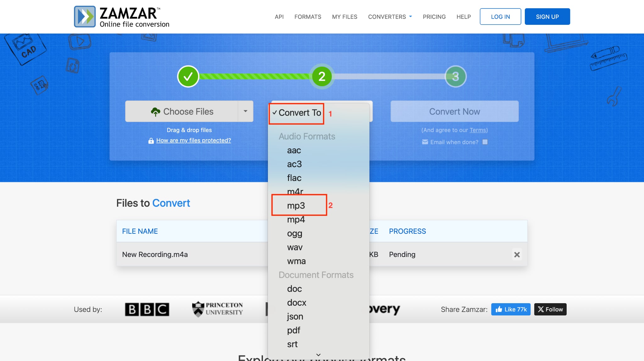Remove New Recording.m4a from the convert list
The width and height of the screenshot is (644, 361).
tap(517, 254)
